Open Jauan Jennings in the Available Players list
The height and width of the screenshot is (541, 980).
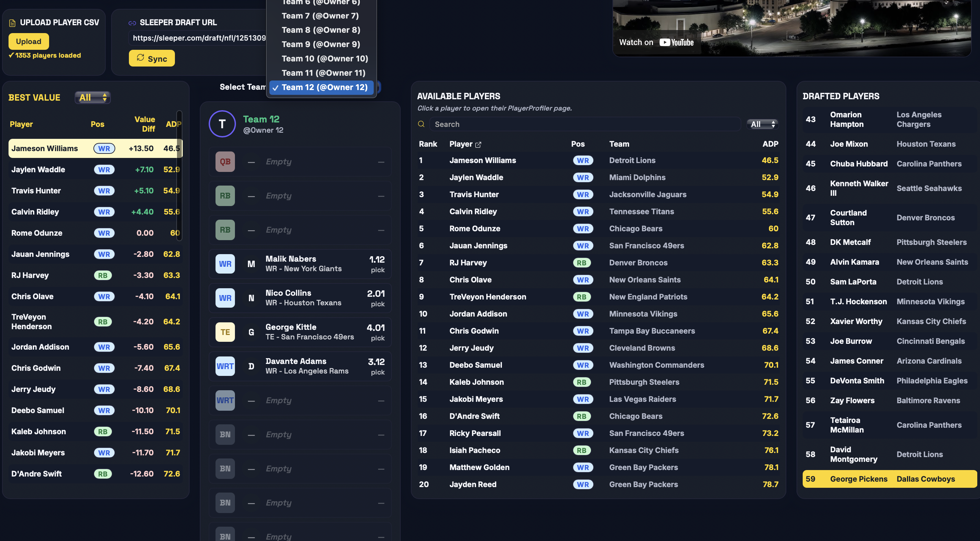[478, 246]
